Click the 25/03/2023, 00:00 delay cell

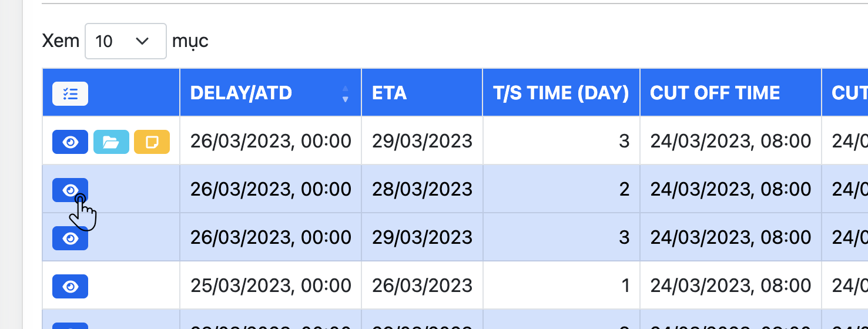coord(270,286)
